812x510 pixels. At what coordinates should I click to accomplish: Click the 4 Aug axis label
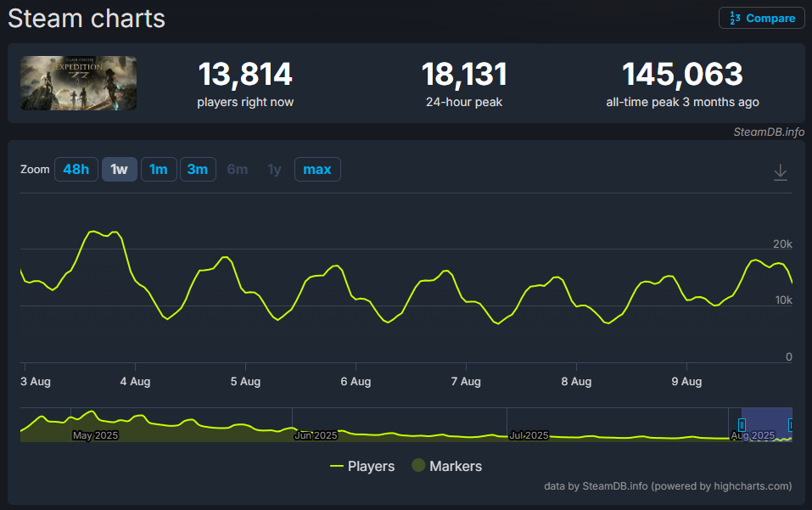tap(135, 382)
